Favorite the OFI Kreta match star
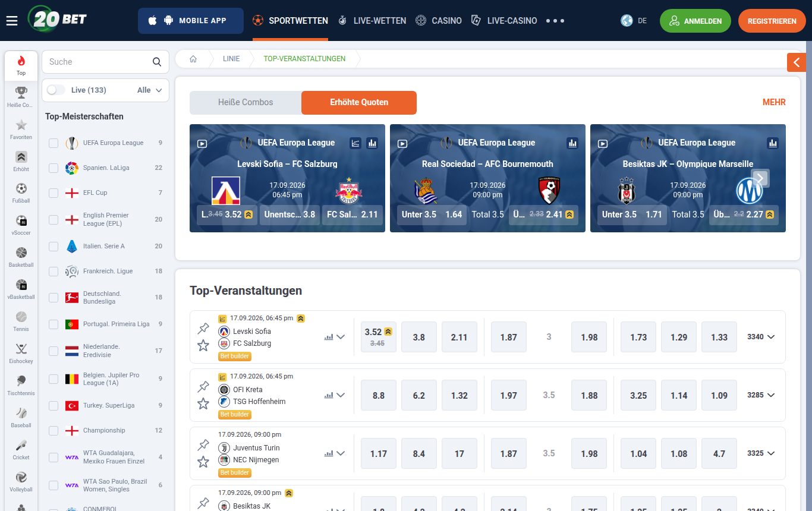Screen dimensions: 812x511 [203, 403]
